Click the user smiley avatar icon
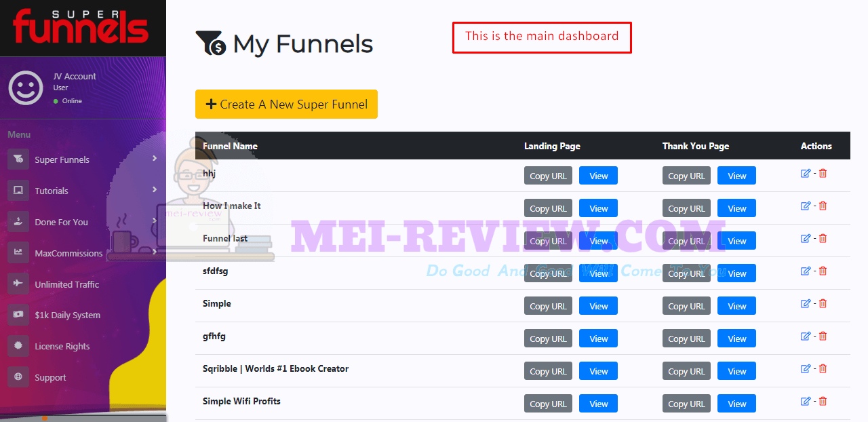Screen dimensions: 868x422 pyautogui.click(x=26, y=88)
